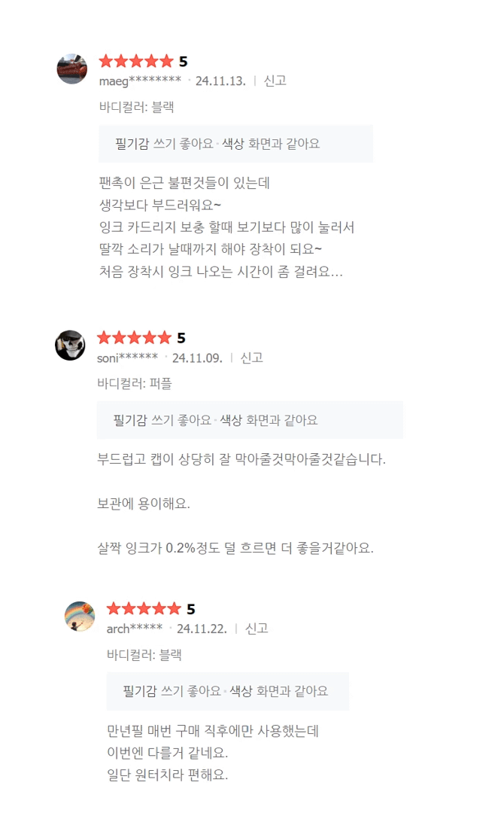Screen dimensions: 504x813
Task: Click 신고 on arch*****'s review
Action: click(257, 629)
